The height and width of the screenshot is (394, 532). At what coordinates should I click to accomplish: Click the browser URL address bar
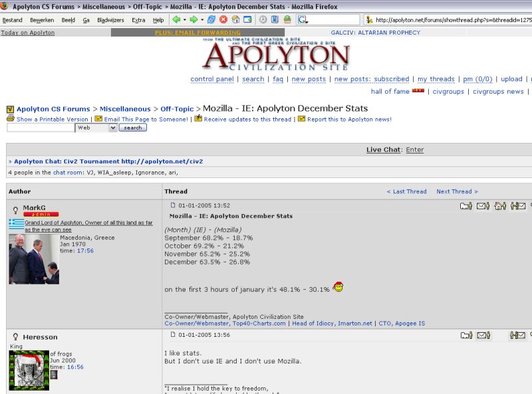pyautogui.click(x=452, y=20)
